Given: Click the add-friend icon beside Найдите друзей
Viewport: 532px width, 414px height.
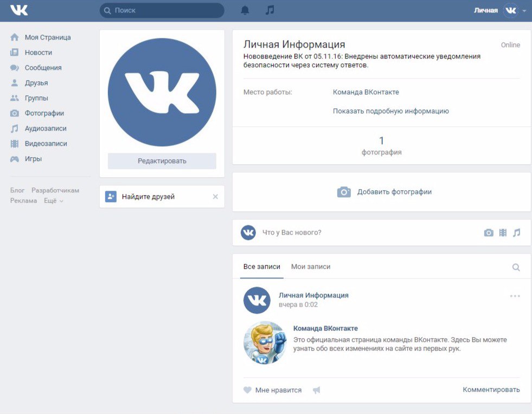Looking at the screenshot, I should [111, 196].
